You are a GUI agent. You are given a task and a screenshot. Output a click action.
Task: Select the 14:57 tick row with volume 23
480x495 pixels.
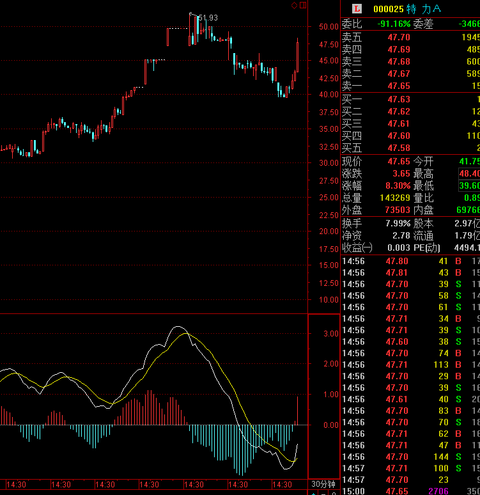coord(411,480)
